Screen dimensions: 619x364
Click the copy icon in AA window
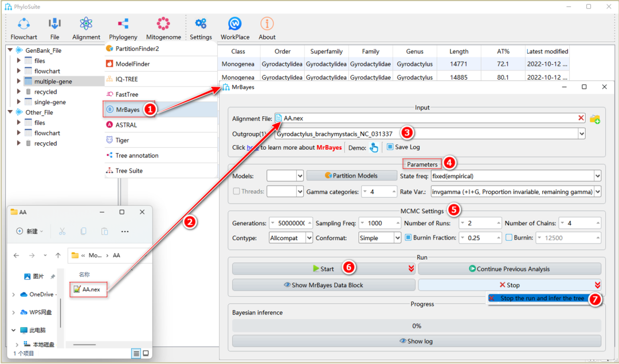click(83, 232)
